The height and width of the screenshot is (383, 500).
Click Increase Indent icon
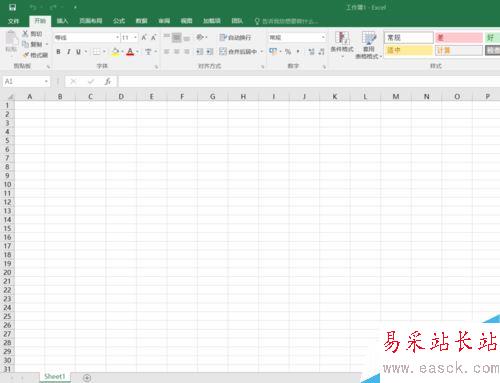tap(209, 52)
